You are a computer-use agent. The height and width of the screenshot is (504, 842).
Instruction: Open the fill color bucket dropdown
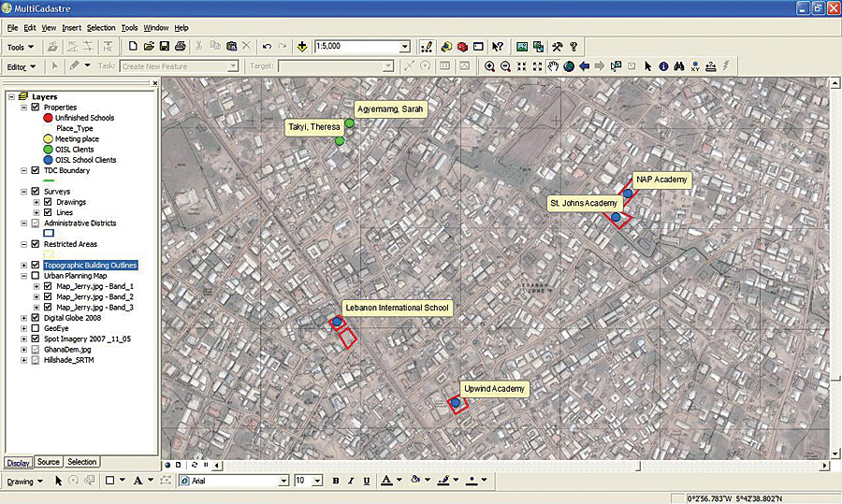428,480
